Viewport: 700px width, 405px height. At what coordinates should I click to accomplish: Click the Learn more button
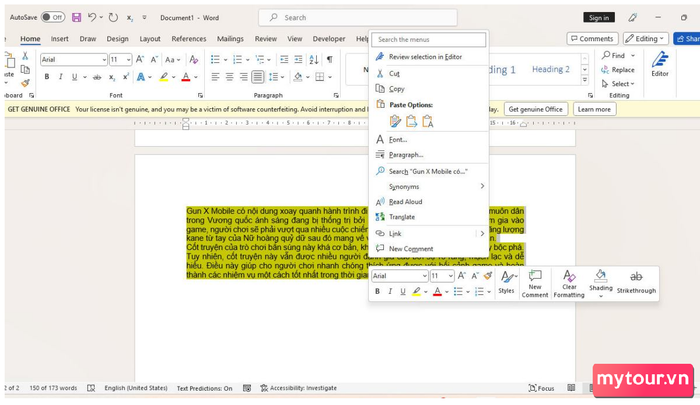594,109
